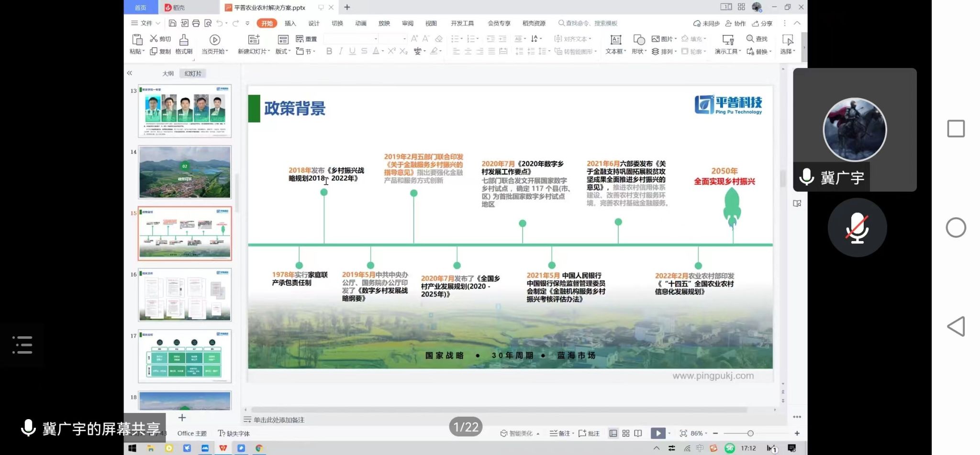Image resolution: width=980 pixels, height=455 pixels.
Task: Click the Shapes (形状) icon
Action: point(639,40)
